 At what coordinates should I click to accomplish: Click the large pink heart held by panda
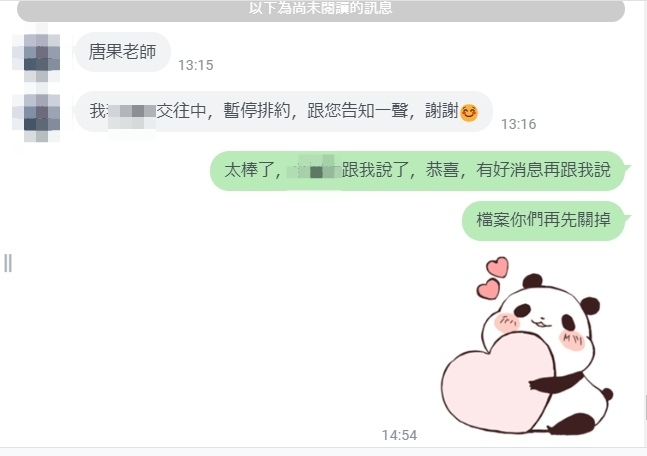[498, 382]
